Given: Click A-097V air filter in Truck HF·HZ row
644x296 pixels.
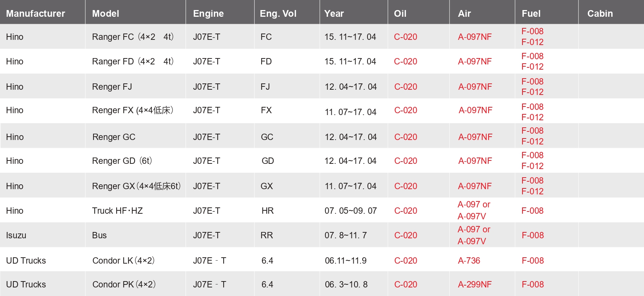Looking at the screenshot, I should pyautogui.click(x=472, y=216).
